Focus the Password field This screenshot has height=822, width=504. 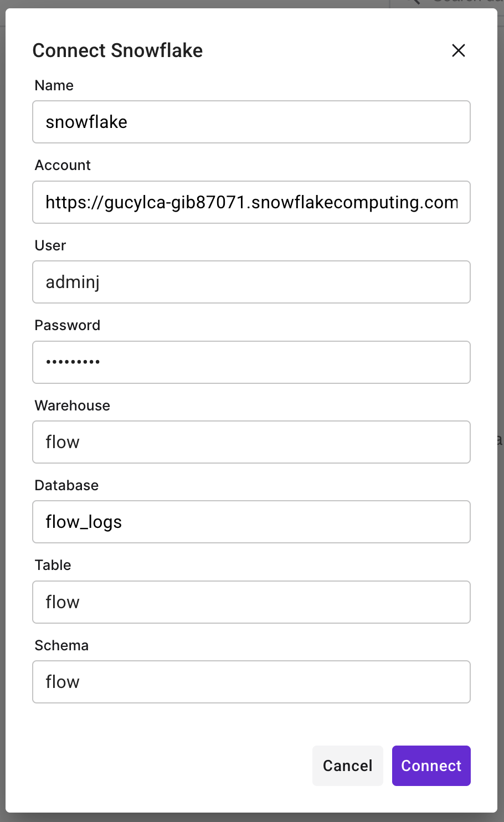(251, 362)
